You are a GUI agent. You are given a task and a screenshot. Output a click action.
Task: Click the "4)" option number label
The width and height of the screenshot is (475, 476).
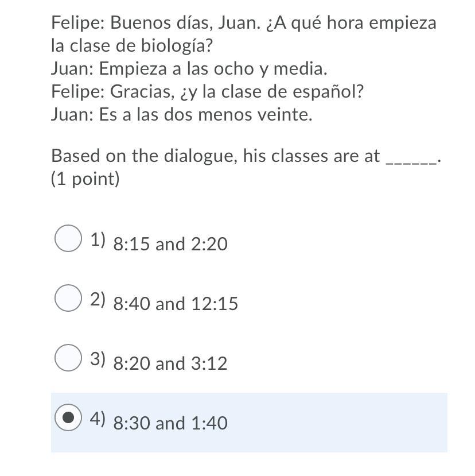pos(98,419)
